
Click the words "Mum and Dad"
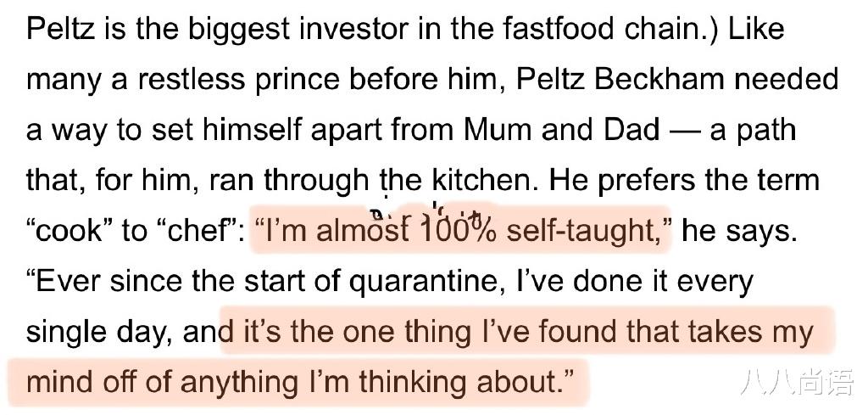tap(561, 130)
